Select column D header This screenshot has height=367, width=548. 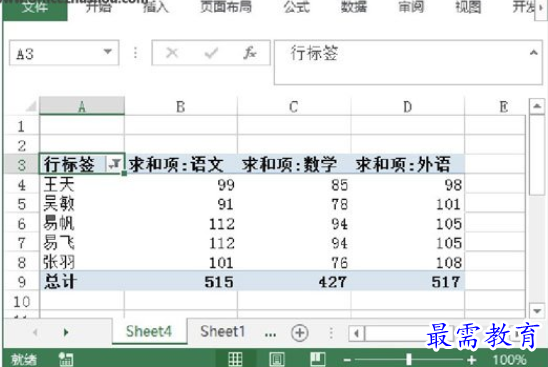(x=408, y=107)
